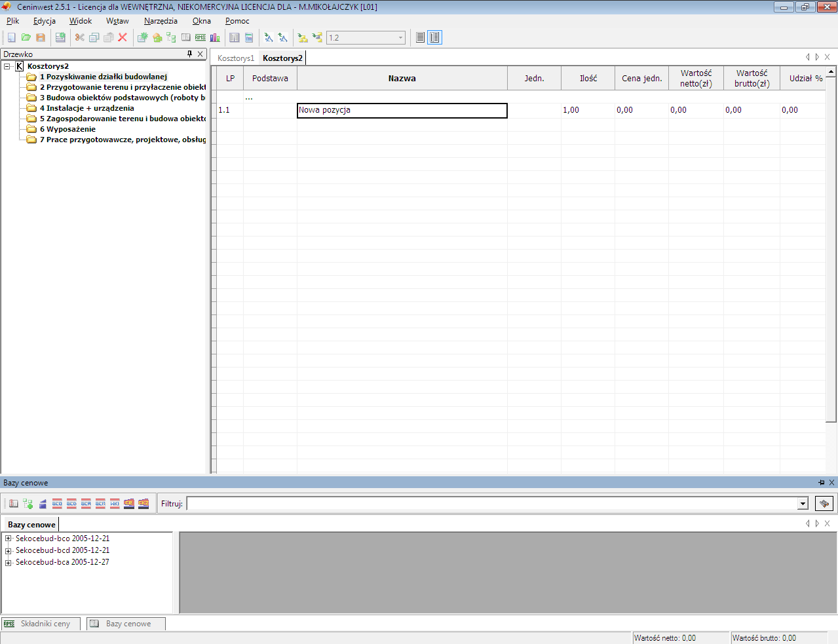The image size is (838, 644).
Task: Click Sekocebud-bca 2005-12-27 entry text
Action: (x=62, y=562)
